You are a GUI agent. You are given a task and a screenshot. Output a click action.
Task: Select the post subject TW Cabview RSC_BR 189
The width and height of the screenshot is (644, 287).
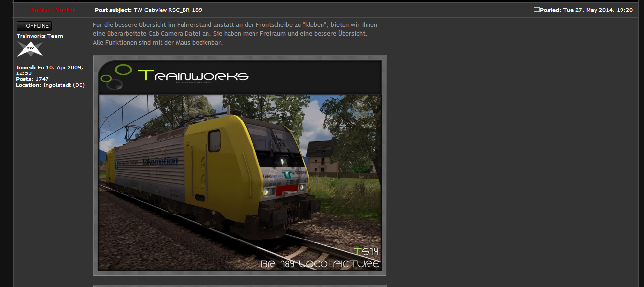(168, 10)
